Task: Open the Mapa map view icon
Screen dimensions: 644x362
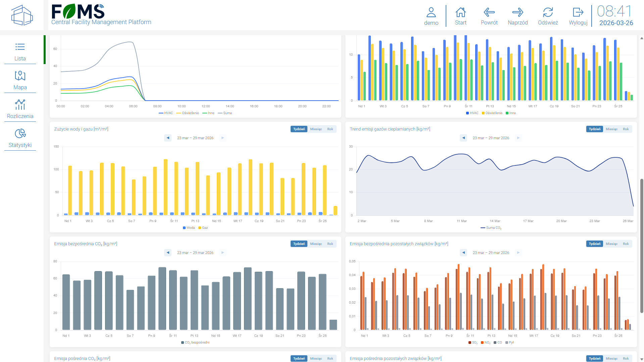Action: pyautogui.click(x=20, y=76)
